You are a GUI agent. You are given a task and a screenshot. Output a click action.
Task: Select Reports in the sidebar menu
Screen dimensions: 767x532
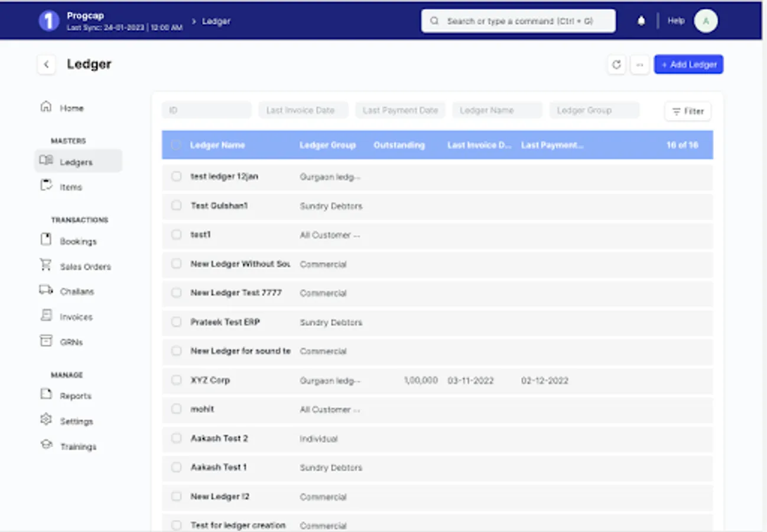tap(75, 396)
